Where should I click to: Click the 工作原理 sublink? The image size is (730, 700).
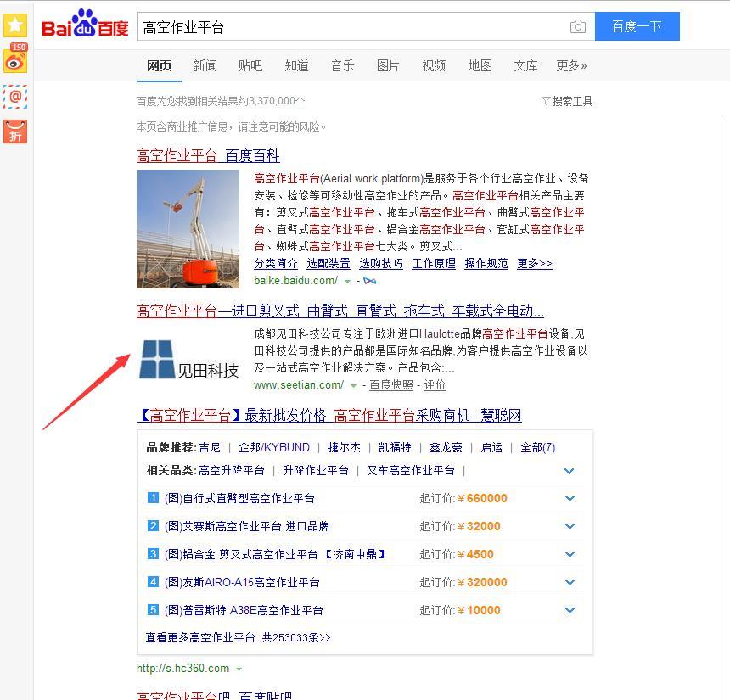434,263
